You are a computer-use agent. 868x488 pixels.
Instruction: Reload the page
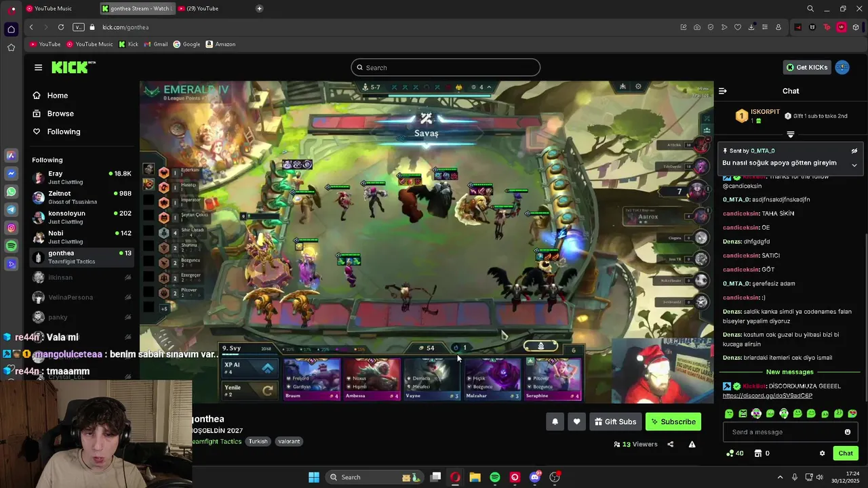click(x=61, y=27)
